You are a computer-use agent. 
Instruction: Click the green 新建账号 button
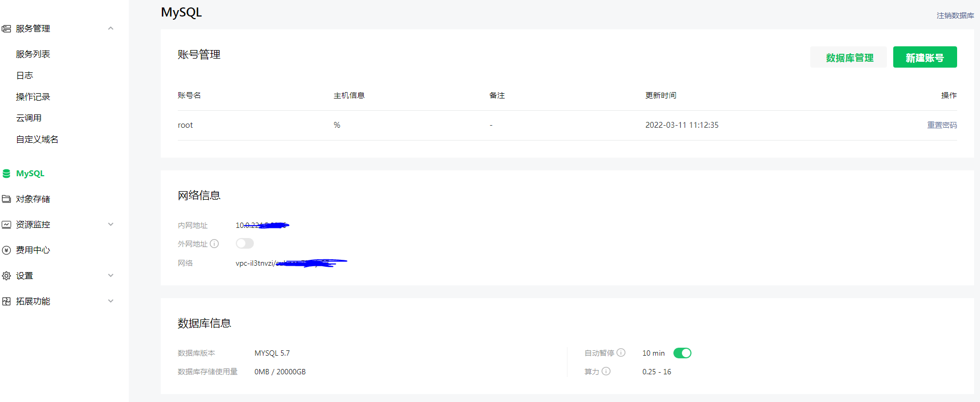point(925,57)
